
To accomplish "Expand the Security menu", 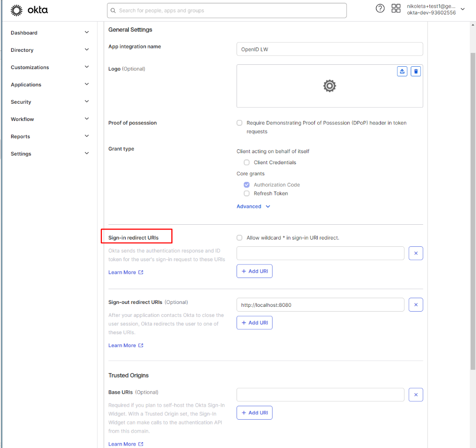I will click(x=50, y=102).
